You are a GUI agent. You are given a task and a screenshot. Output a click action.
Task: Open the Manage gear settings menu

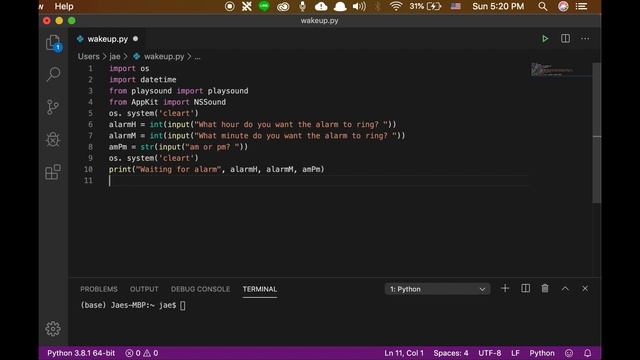click(53, 329)
